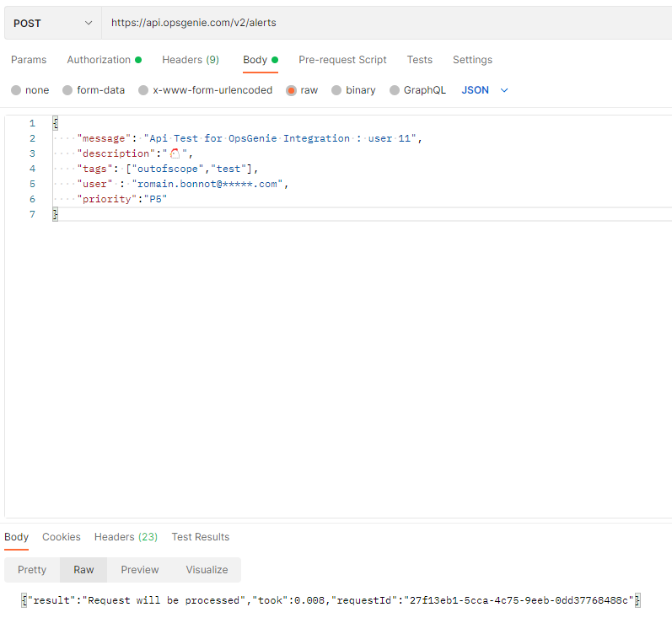672x634 pixels.
Task: Click the opening brace on line 1
Action: pyautogui.click(x=56, y=123)
